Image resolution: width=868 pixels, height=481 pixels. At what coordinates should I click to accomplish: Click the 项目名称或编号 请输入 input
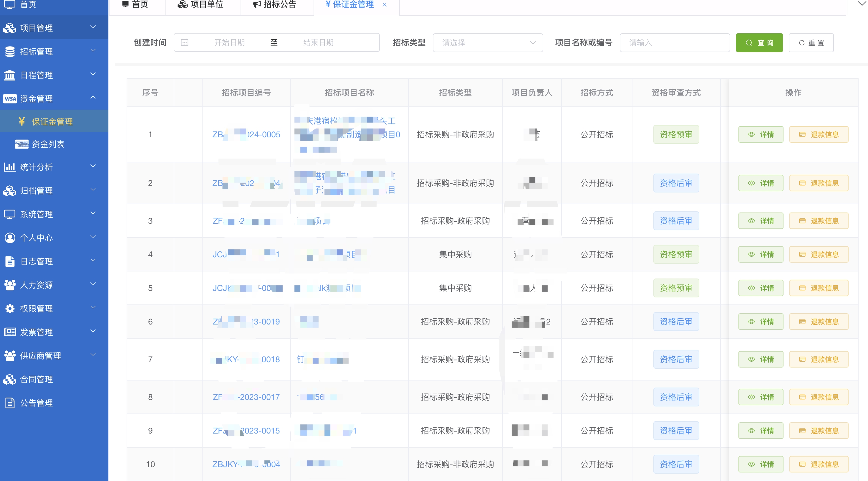tap(675, 43)
